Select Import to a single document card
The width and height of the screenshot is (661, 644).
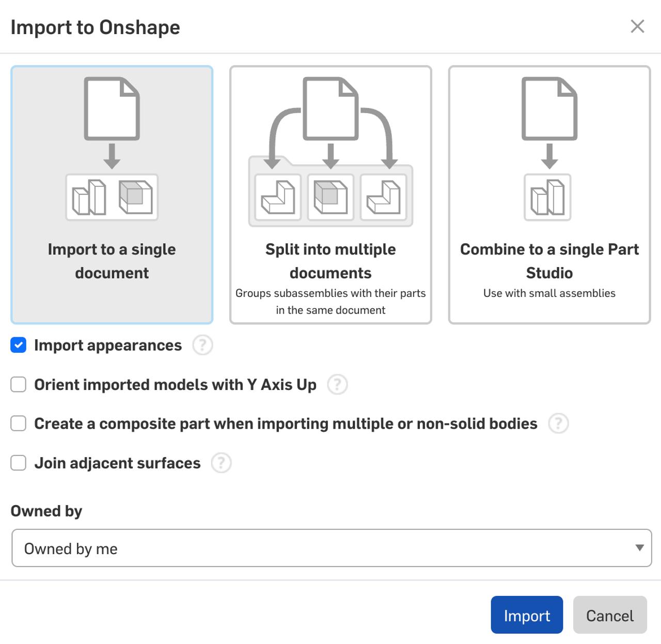[112, 261]
